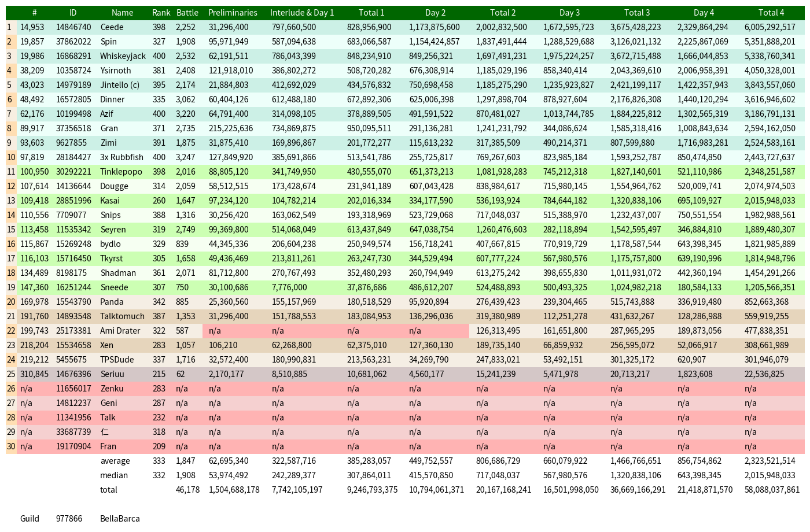Click the name cell 'Talktomuch'
Screen dimensions: 810x532
(122, 316)
